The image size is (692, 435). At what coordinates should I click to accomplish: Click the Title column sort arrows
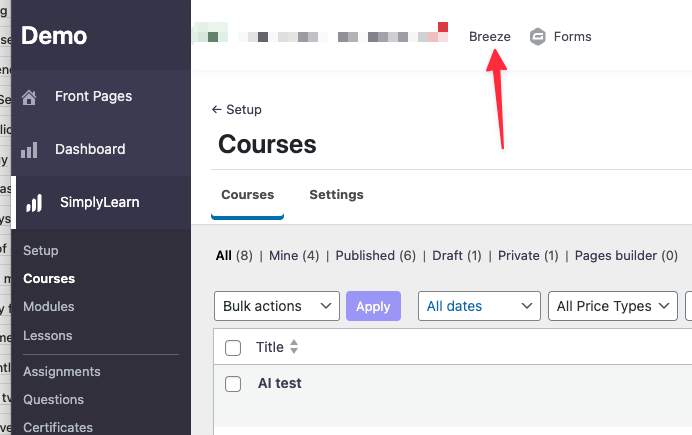(x=294, y=348)
